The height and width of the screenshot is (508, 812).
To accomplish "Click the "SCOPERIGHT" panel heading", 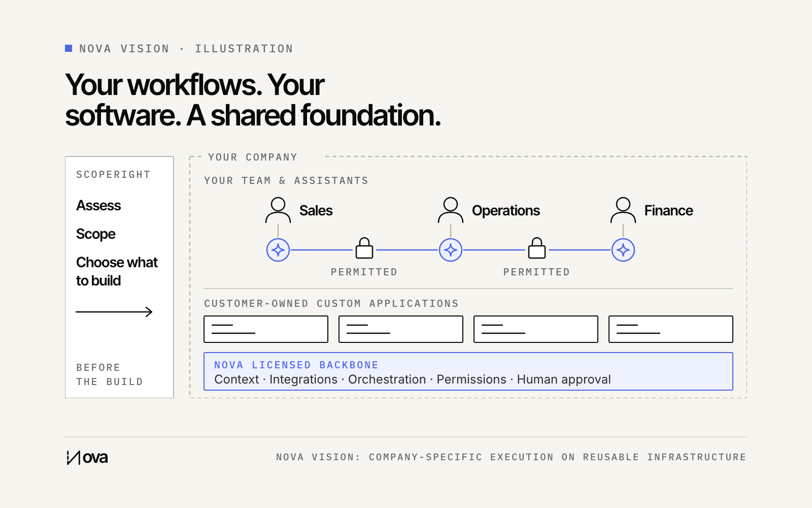I will (x=113, y=175).
